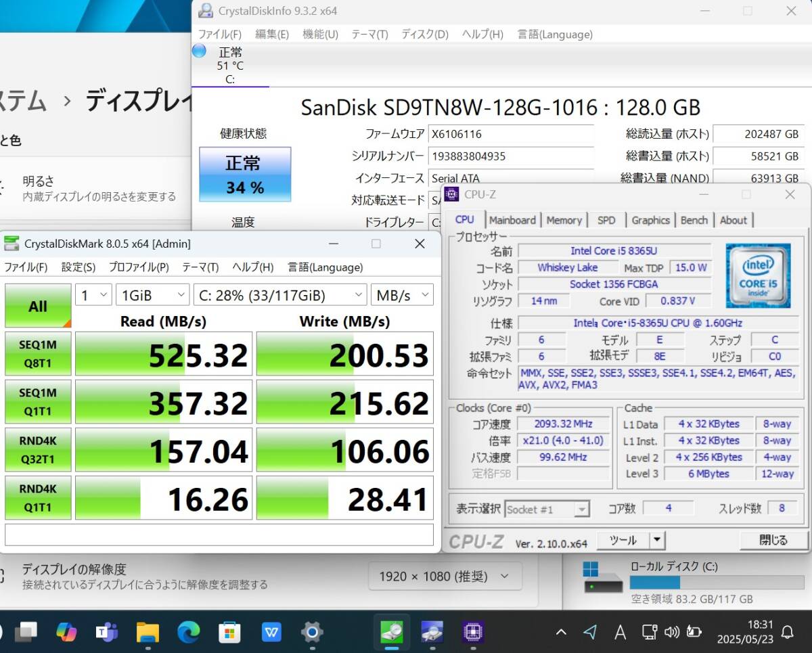The width and height of the screenshot is (812, 653).
Task: Switch to the CrystalDiskMark taskbar icon
Action: (x=392, y=632)
